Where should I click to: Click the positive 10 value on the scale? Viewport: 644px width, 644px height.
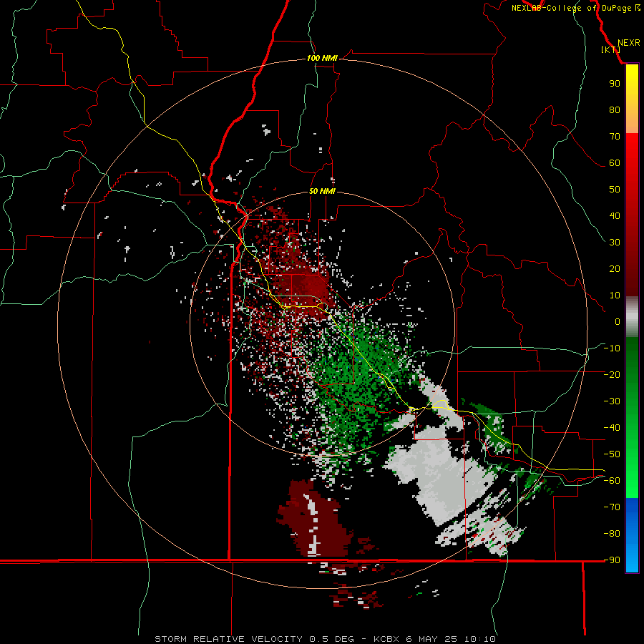click(615, 296)
